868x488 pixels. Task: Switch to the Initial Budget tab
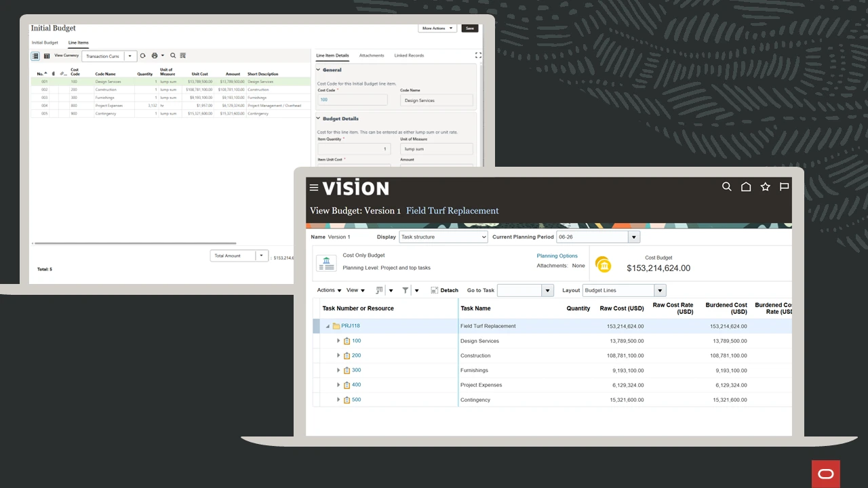coord(45,43)
